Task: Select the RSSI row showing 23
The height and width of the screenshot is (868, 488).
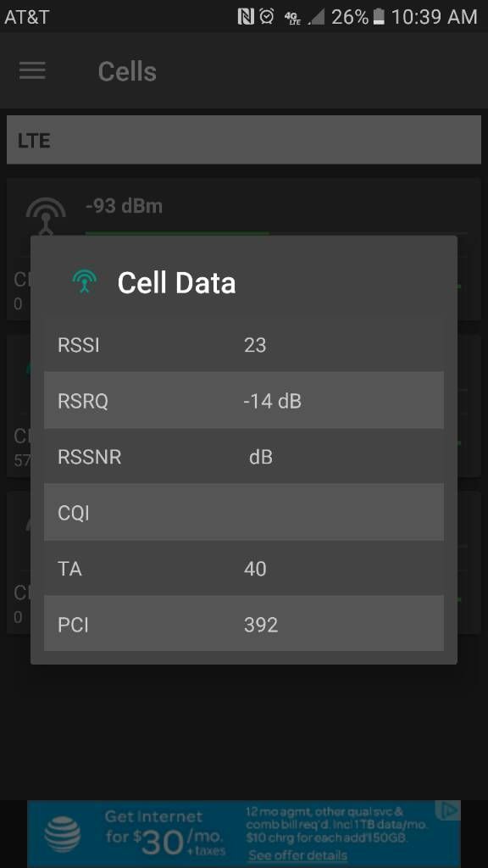Action: coord(243,345)
